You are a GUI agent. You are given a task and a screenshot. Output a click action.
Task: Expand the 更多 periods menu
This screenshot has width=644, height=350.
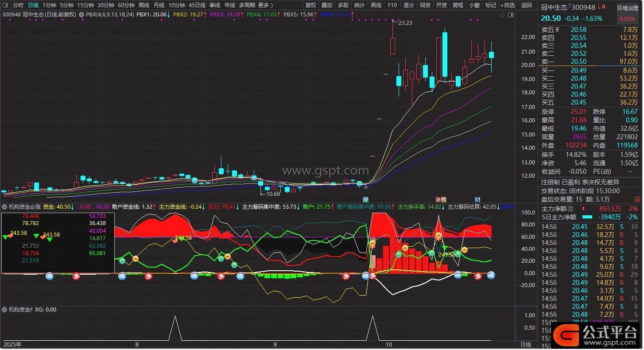(x=265, y=5)
